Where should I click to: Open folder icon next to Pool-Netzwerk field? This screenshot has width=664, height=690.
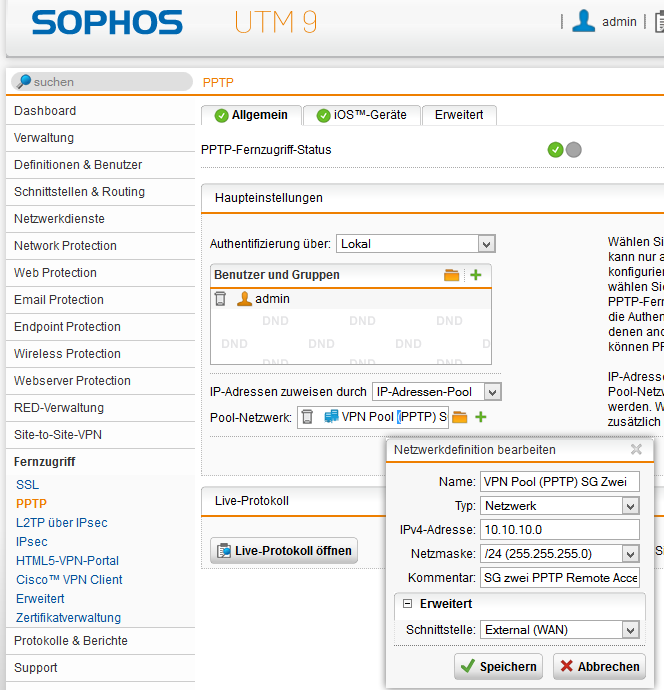460,417
